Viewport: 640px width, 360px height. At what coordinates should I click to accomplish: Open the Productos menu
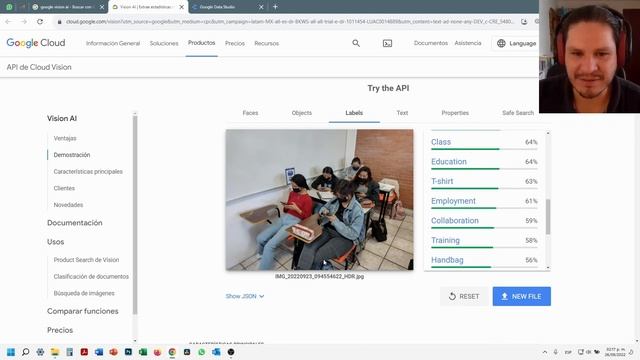point(202,43)
